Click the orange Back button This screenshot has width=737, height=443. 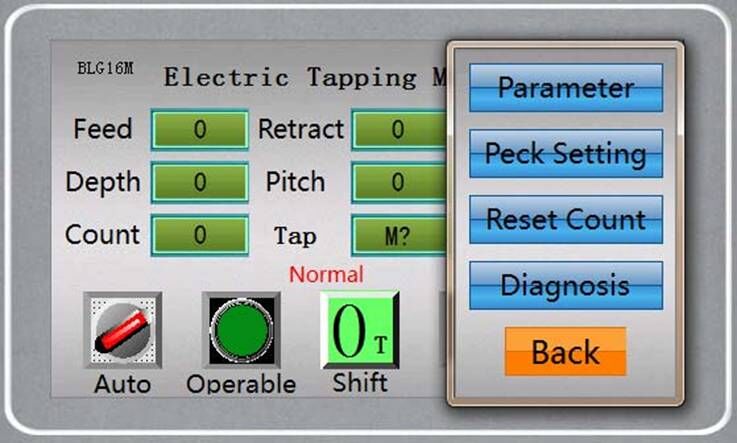tap(566, 352)
